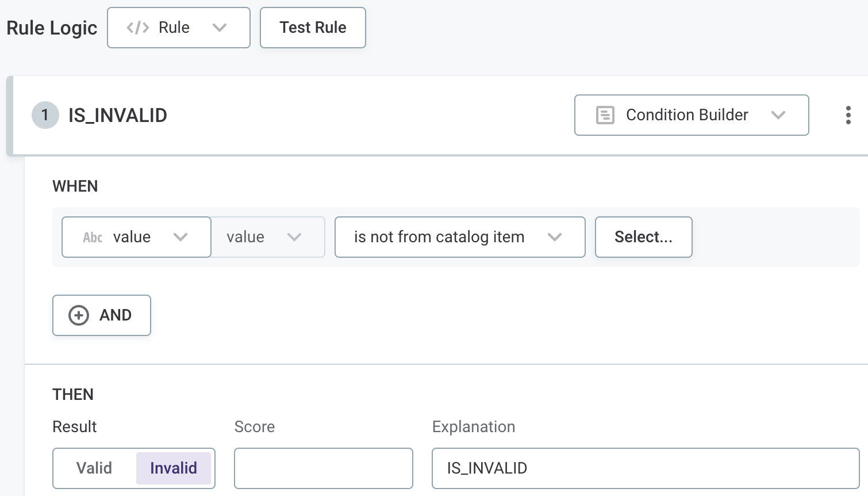Open the first value dropdown under WHEN
This screenshot has width=868, height=496.
[x=136, y=237]
